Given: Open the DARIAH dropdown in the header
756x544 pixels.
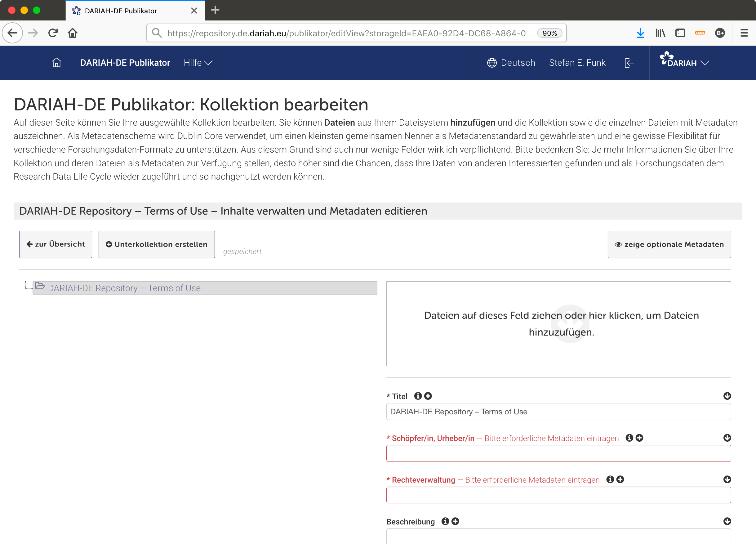Looking at the screenshot, I should click(x=684, y=62).
